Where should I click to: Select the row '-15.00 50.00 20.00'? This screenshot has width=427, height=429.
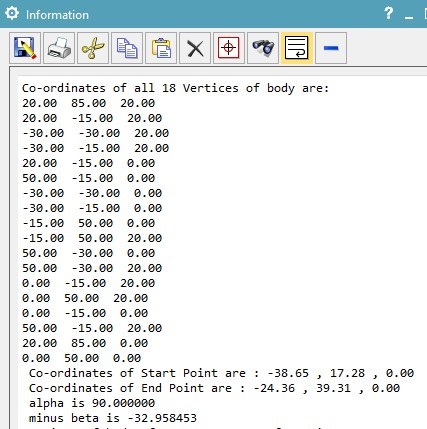[92, 238]
